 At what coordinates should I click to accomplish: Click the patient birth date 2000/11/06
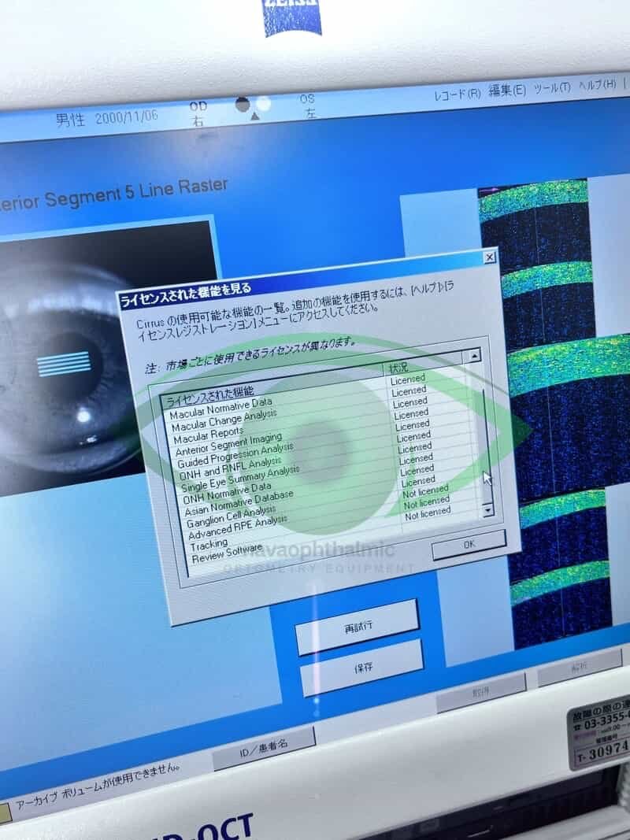[x=127, y=117]
